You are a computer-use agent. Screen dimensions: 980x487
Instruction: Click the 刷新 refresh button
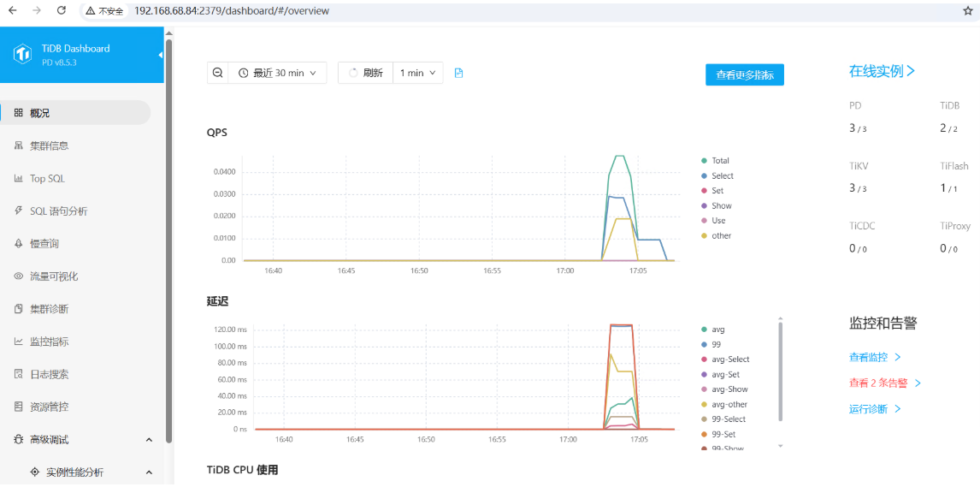coord(365,73)
